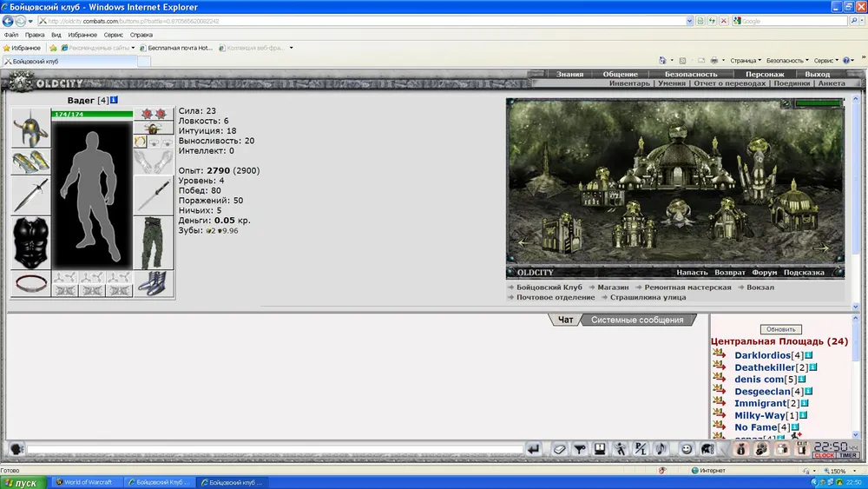868x489 pixels.
Task: Click the EXIT door icon
Action: (802, 449)
